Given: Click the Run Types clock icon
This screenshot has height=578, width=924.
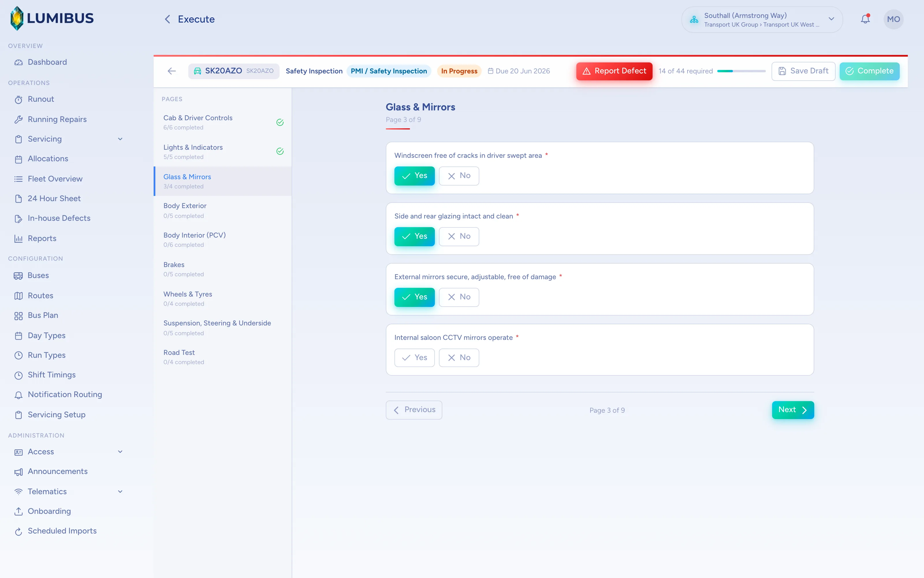Looking at the screenshot, I should point(18,355).
